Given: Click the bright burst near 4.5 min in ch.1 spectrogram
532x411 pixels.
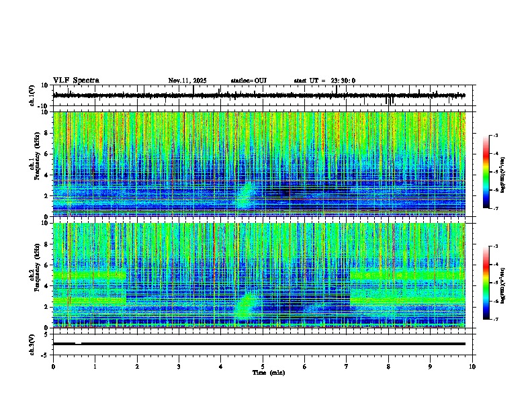Looking at the screenshot, I should pyautogui.click(x=245, y=196).
